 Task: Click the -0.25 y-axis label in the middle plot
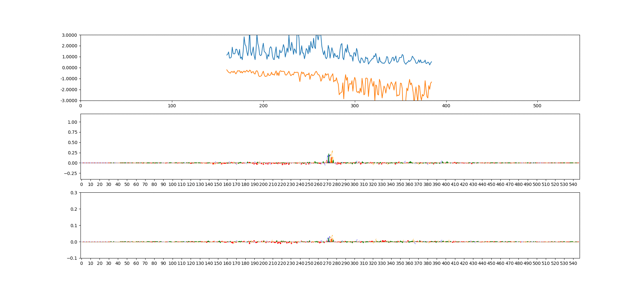tap(71, 173)
